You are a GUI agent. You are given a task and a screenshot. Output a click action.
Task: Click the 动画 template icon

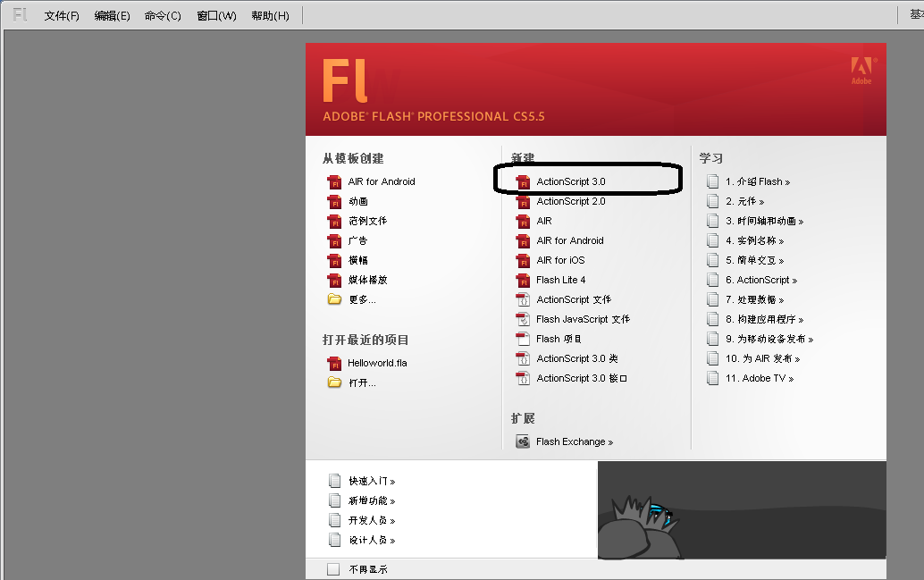pyautogui.click(x=335, y=202)
